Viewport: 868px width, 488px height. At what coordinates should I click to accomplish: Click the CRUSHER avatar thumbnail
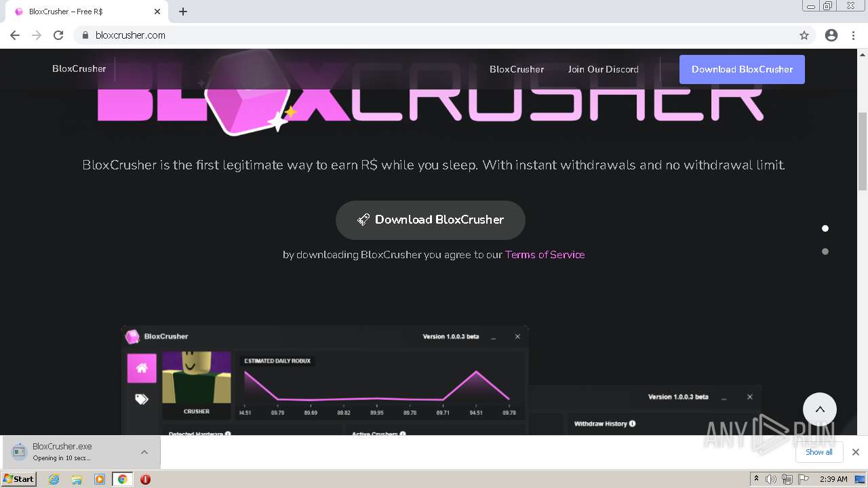pos(197,384)
